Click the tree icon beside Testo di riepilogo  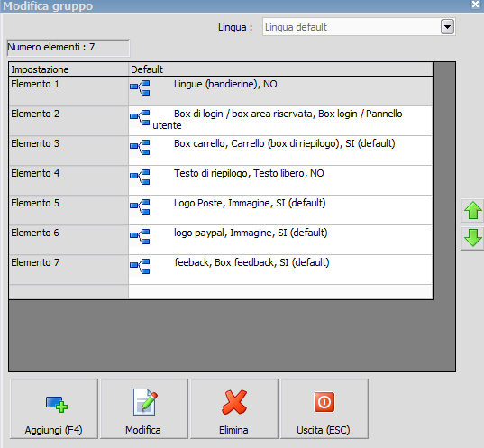tap(140, 178)
